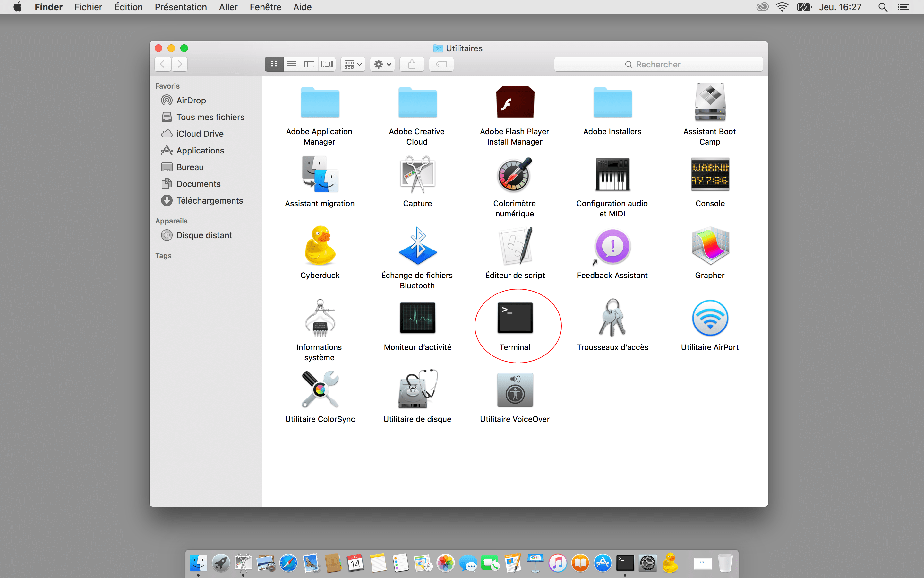This screenshot has width=924, height=578.
Task: Select Informations système icon
Action: (320, 318)
